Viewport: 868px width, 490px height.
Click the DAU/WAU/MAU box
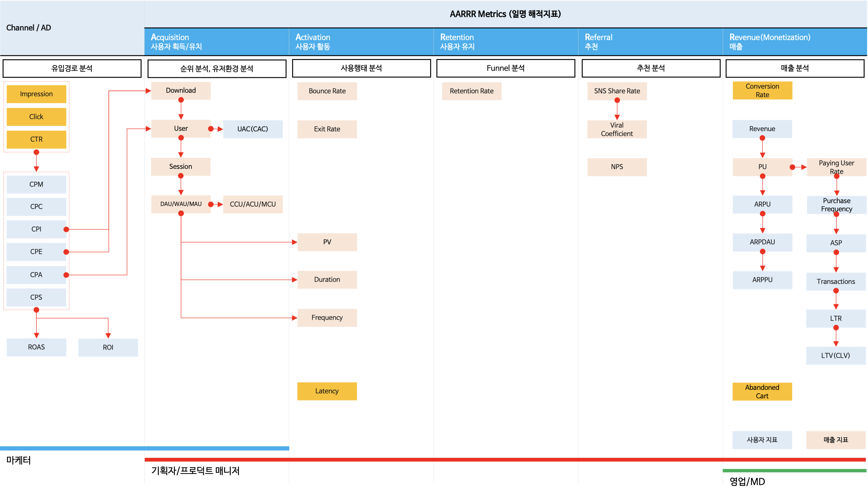coord(181,204)
